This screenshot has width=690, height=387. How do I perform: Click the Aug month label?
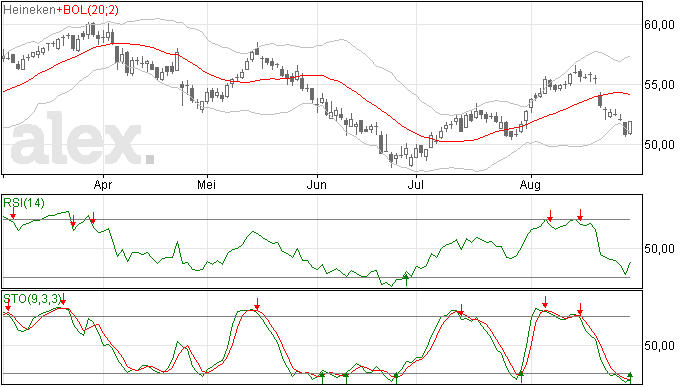click(x=530, y=185)
